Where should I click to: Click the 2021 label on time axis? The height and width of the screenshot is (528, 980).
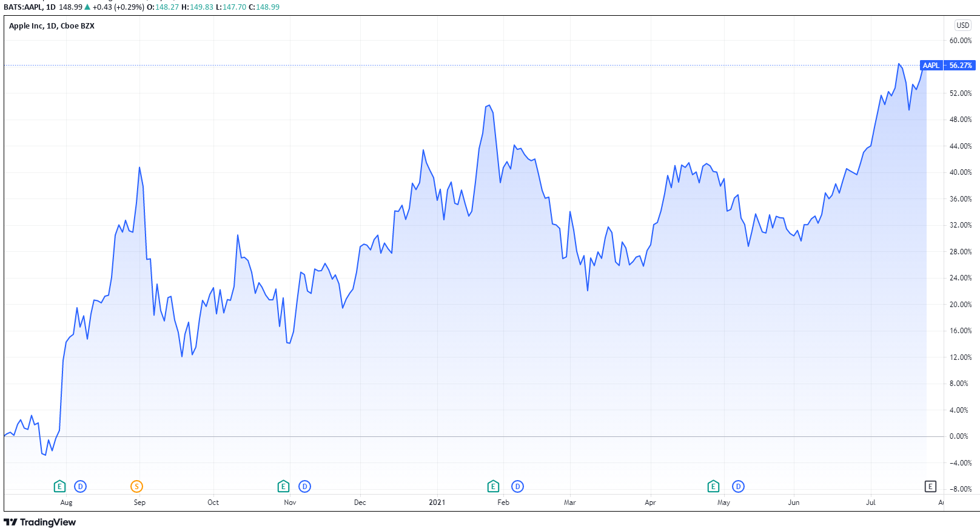point(437,503)
